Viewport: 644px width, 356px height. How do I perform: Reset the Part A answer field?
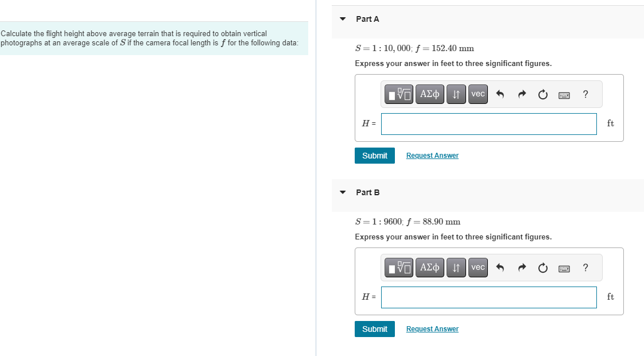coord(542,94)
